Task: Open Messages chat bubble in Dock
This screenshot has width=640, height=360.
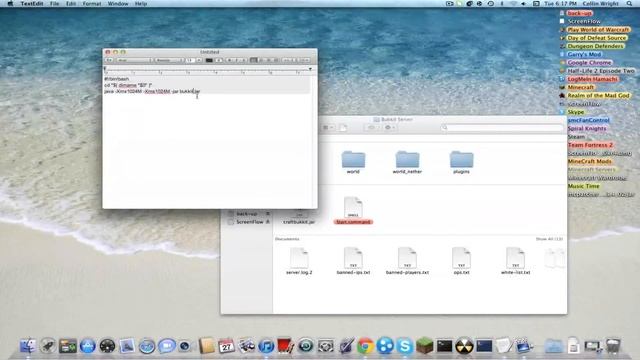Action: 167,346
